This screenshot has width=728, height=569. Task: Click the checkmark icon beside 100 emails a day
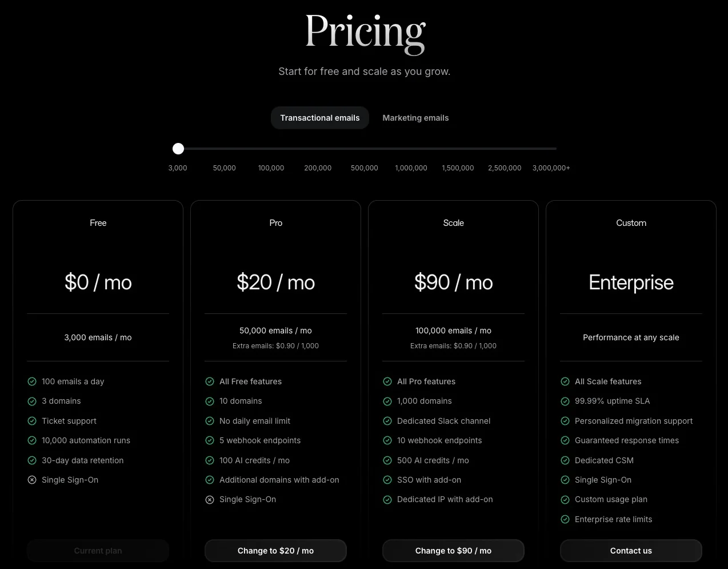(x=32, y=381)
